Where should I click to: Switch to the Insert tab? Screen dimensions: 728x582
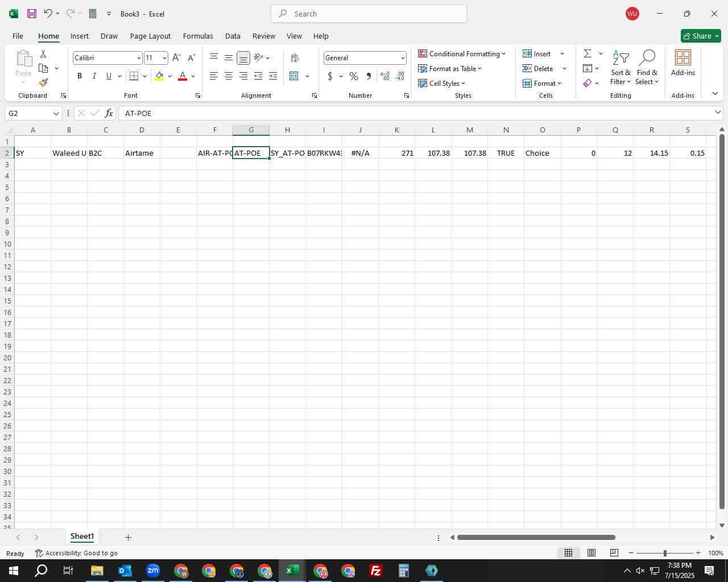click(80, 36)
